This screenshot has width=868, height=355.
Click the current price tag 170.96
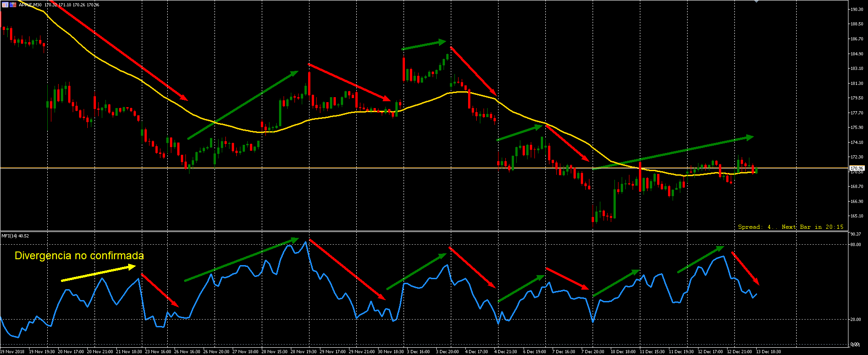click(856, 168)
